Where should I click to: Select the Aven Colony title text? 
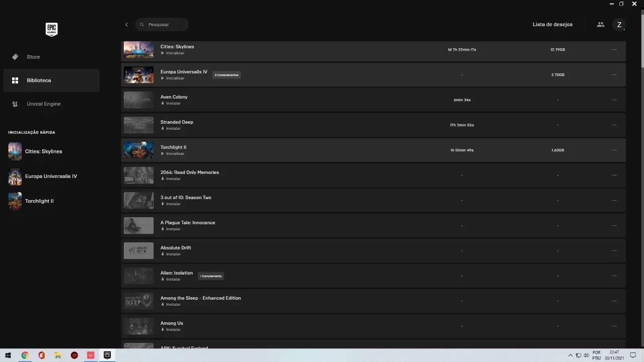point(174,97)
